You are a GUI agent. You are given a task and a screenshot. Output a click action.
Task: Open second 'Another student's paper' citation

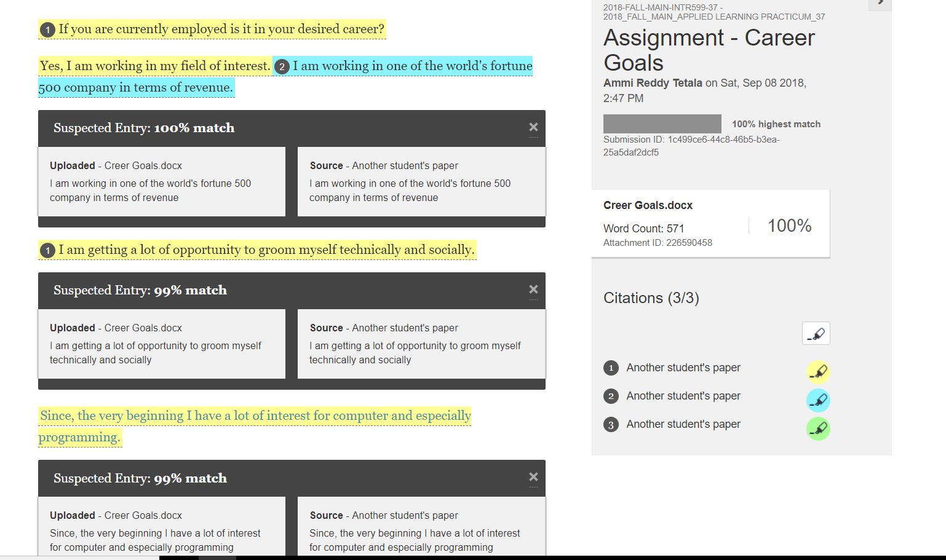pyautogui.click(x=683, y=396)
